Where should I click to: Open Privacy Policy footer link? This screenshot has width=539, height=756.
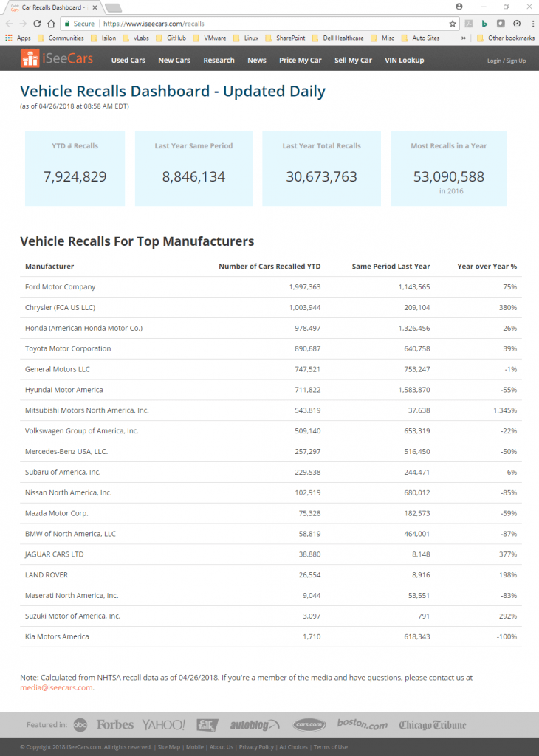click(255, 747)
